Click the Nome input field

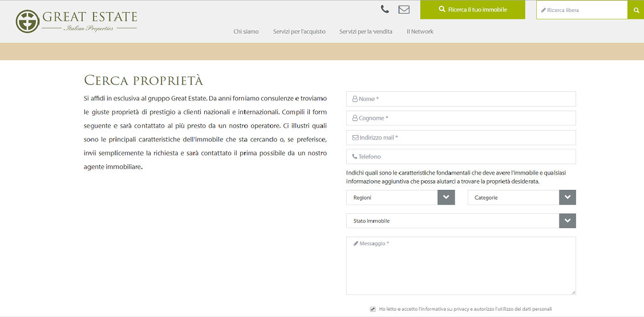point(461,99)
